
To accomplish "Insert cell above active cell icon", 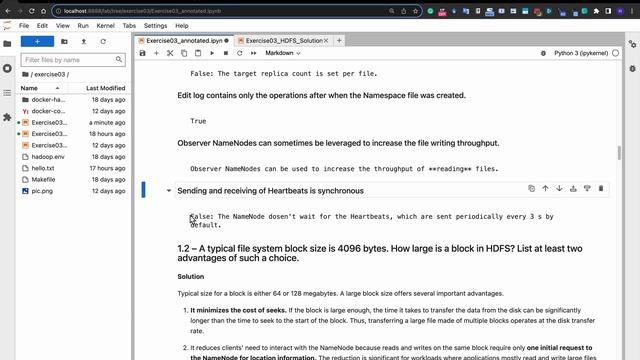I will tap(573, 189).
